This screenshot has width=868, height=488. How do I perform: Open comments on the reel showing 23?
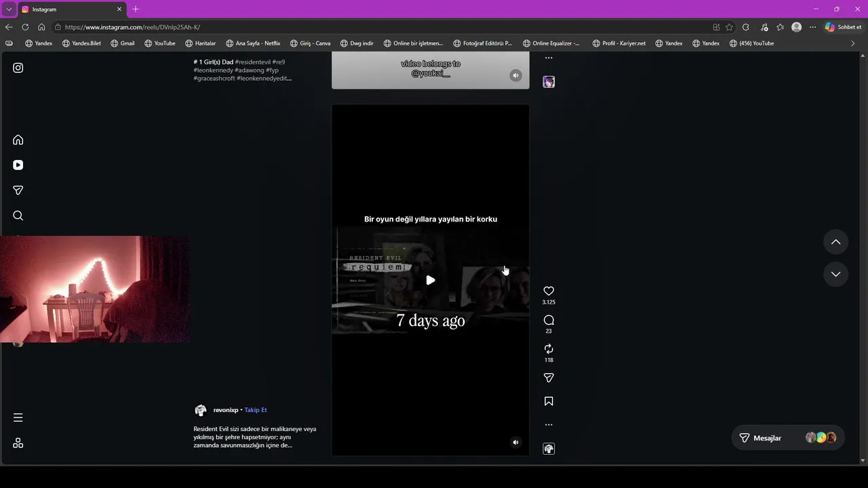tap(549, 320)
